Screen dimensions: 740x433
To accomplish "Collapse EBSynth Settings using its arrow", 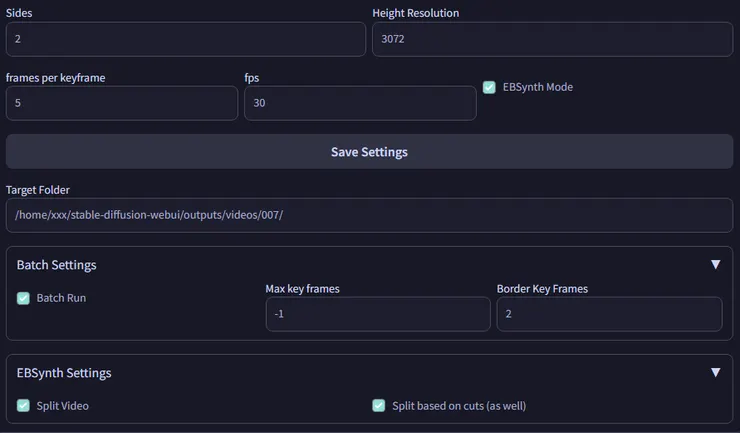I will point(715,373).
